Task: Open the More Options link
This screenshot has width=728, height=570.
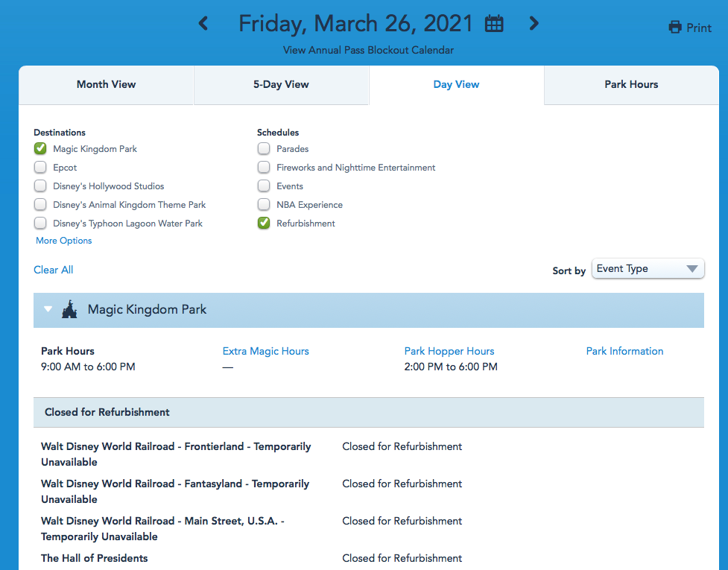Action: click(x=63, y=241)
